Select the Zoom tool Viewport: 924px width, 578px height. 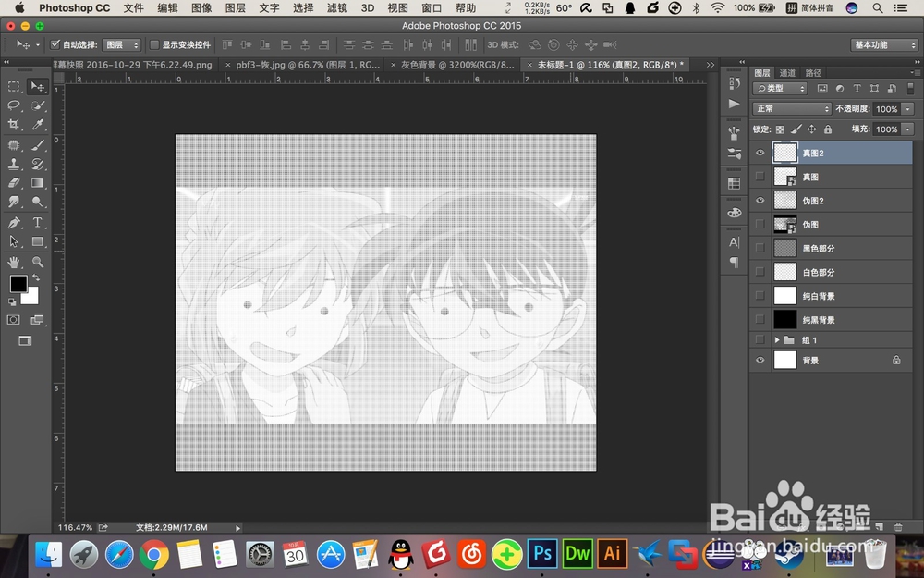[x=37, y=262]
